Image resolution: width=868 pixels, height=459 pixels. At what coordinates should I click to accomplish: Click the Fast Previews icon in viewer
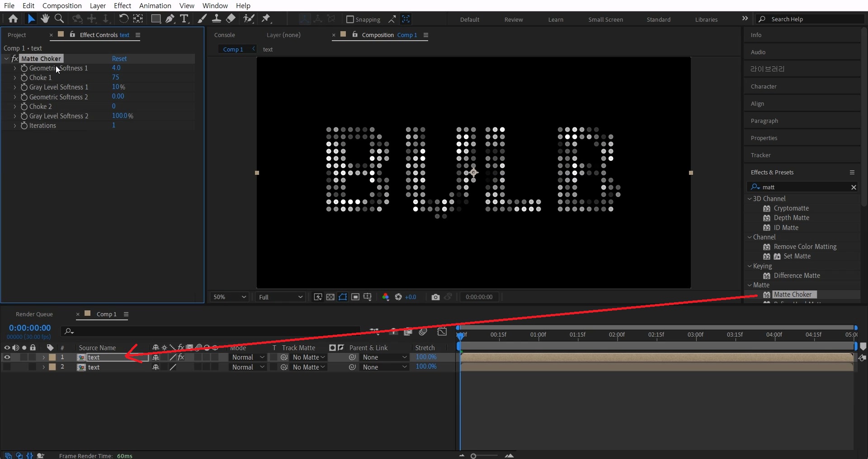(x=318, y=297)
